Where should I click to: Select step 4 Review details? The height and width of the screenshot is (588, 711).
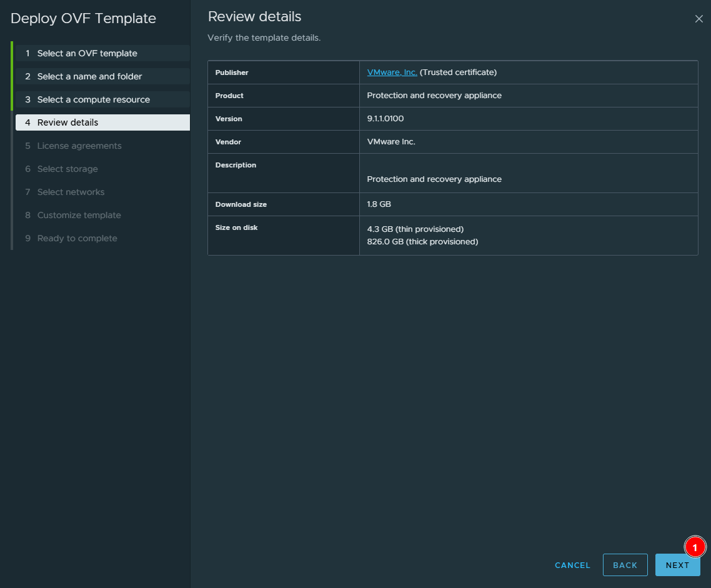click(x=102, y=122)
